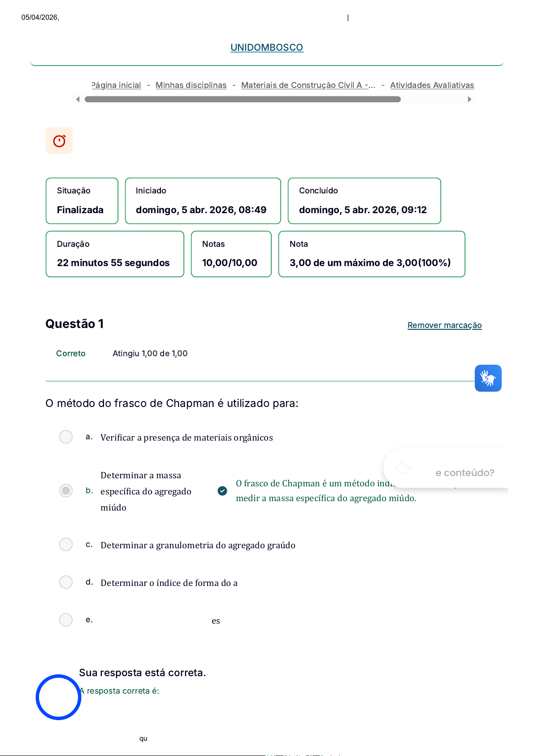Select option c about granulometria
Viewport: 534px width, 756px height.
point(66,545)
